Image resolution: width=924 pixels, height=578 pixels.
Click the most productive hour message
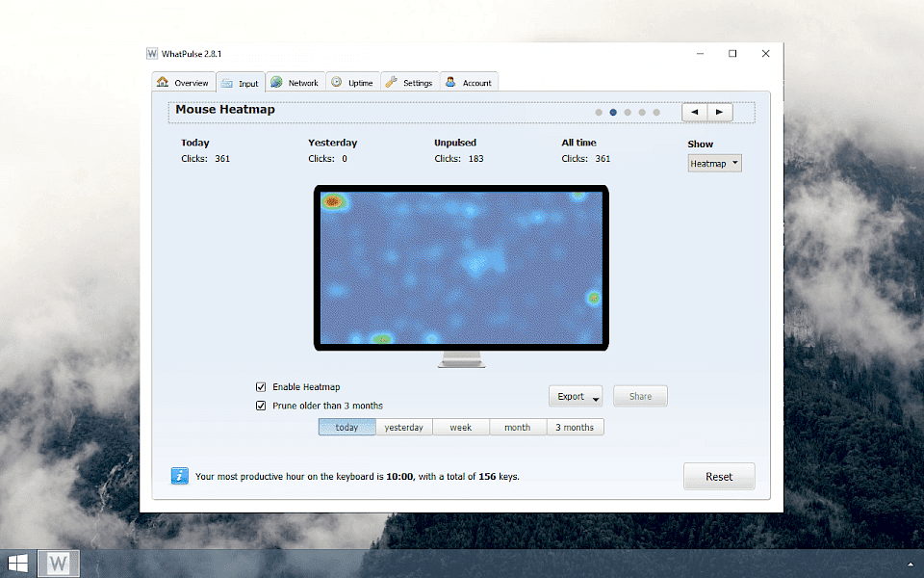click(x=357, y=477)
